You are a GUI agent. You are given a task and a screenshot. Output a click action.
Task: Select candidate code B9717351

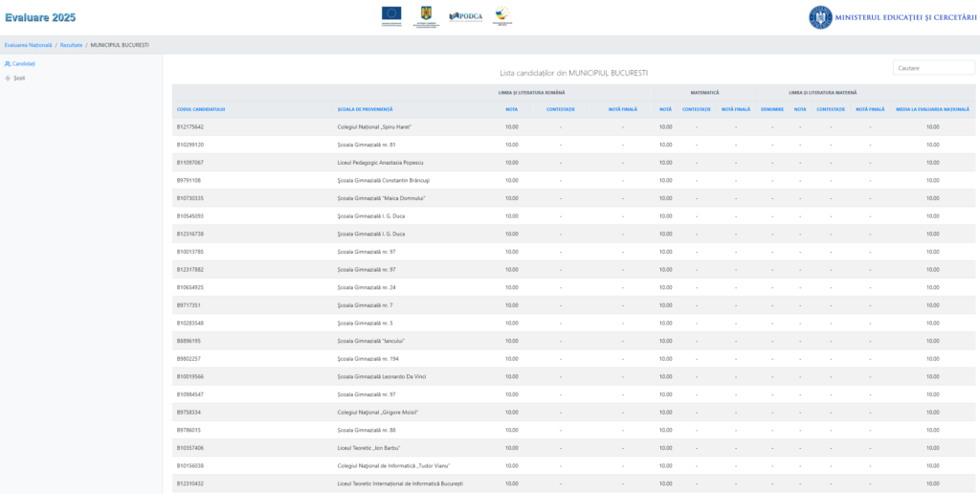click(189, 305)
